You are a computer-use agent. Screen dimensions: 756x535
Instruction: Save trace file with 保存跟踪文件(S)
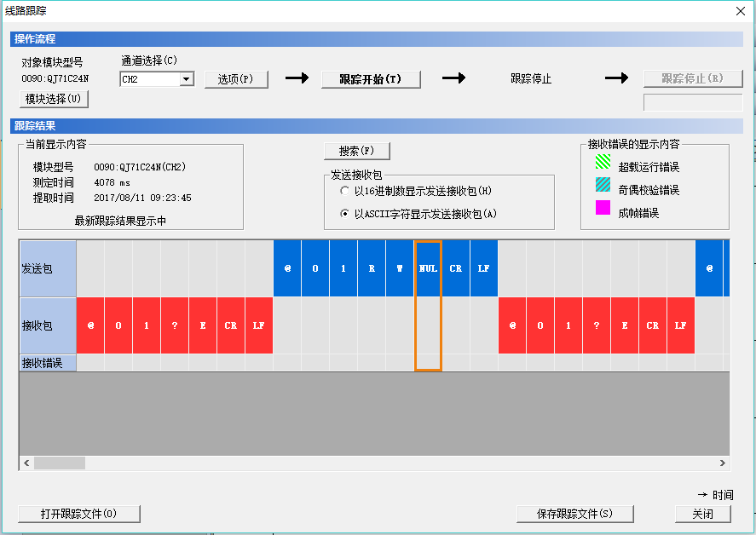(574, 514)
